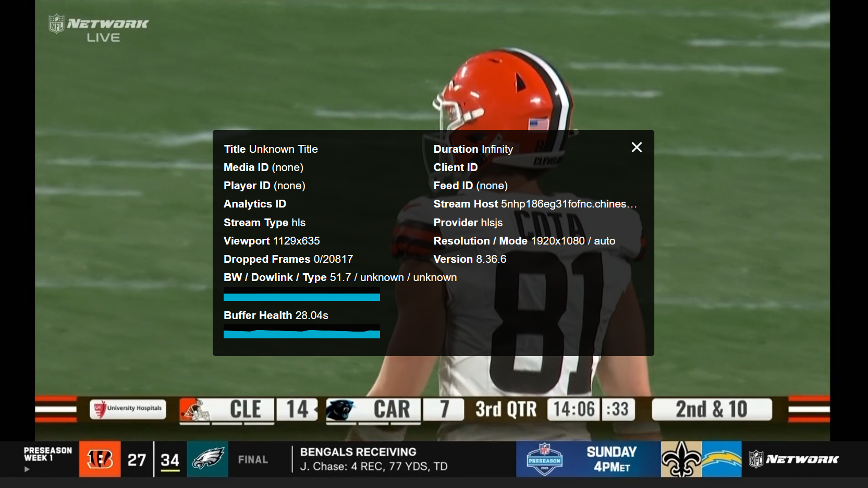The height and width of the screenshot is (488, 868).
Task: Select the 'Resolution / Mode 1920x1080 / auto' row
Action: click(x=524, y=241)
